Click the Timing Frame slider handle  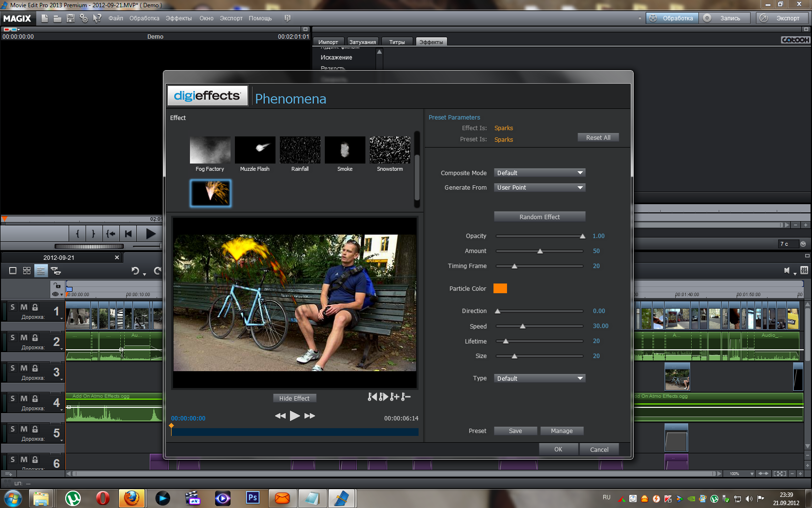pos(514,266)
